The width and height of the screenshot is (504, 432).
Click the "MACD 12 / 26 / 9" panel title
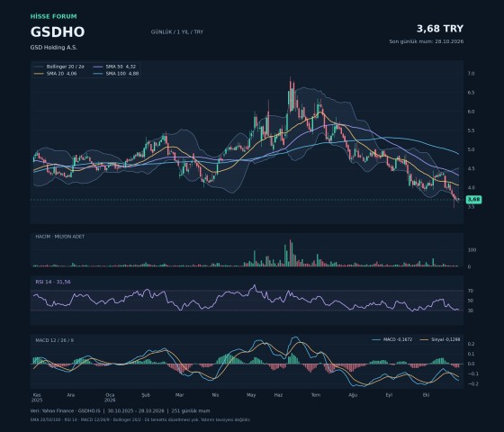click(55, 340)
